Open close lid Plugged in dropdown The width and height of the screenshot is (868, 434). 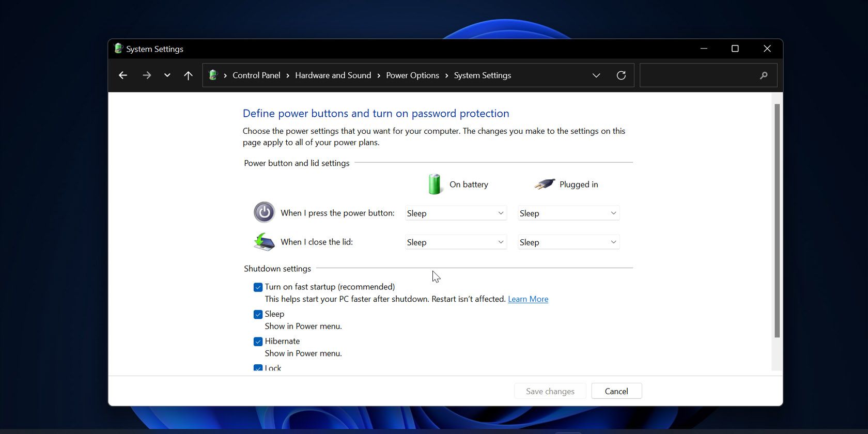[x=568, y=242]
